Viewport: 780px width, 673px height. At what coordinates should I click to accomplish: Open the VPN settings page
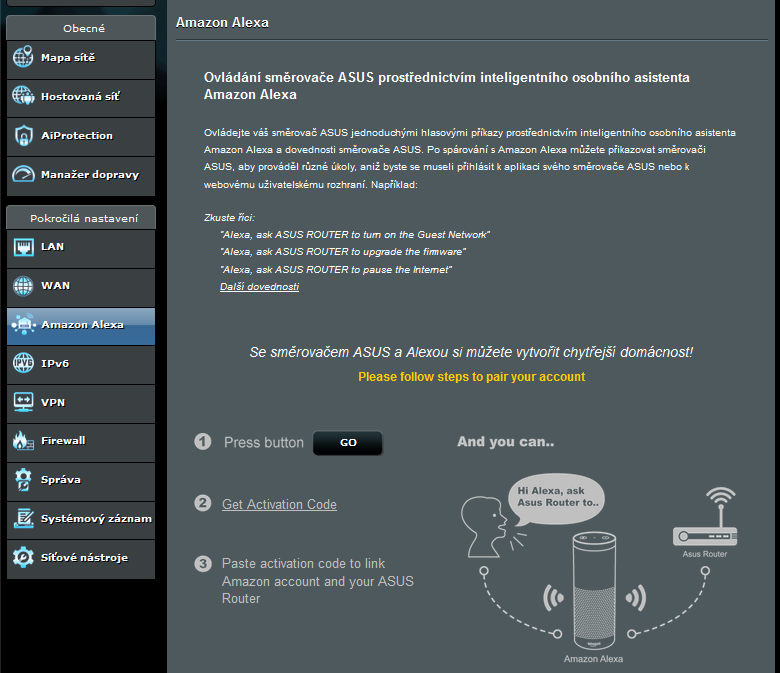coord(81,404)
